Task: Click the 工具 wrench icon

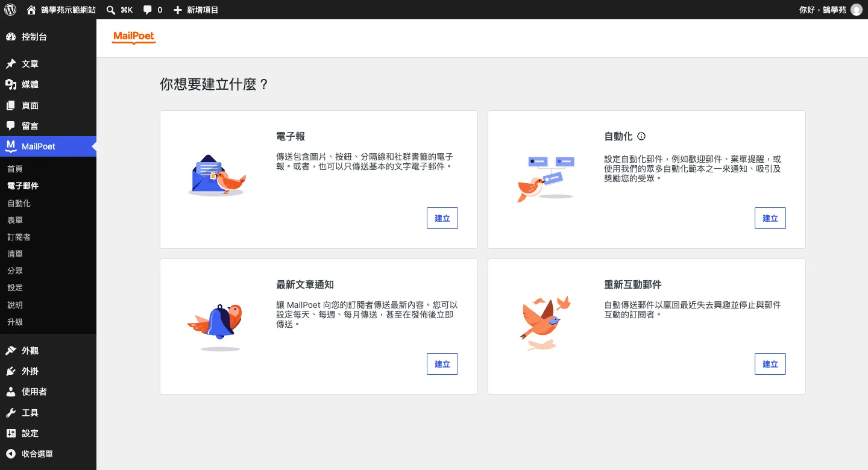Action: 11,413
